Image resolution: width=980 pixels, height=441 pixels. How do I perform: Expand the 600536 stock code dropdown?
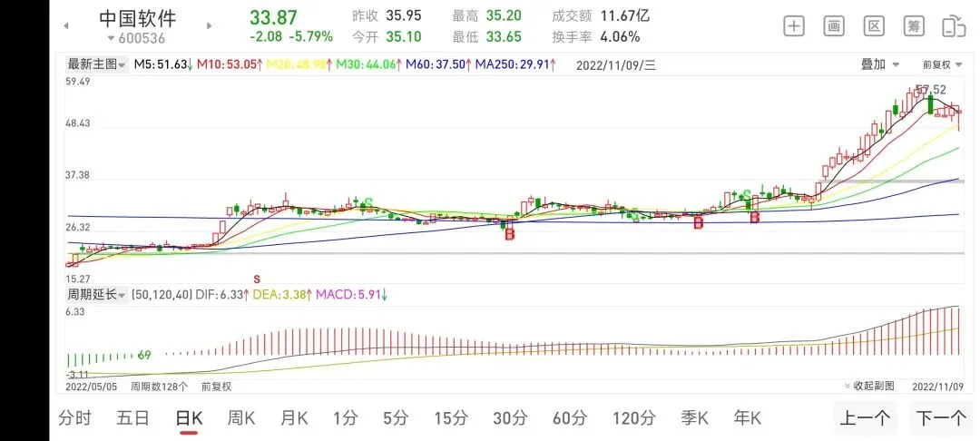tap(135, 38)
